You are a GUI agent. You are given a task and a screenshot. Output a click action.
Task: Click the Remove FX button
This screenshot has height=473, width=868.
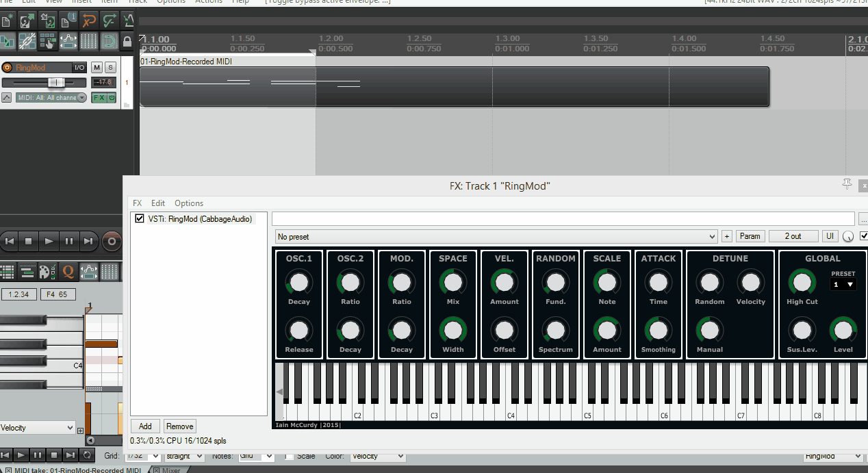(x=179, y=426)
